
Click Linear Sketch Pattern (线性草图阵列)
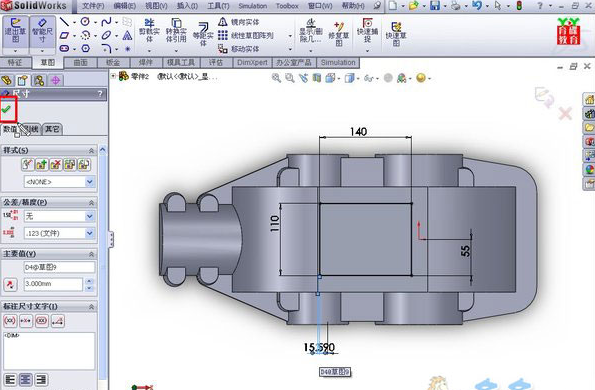tap(246, 36)
